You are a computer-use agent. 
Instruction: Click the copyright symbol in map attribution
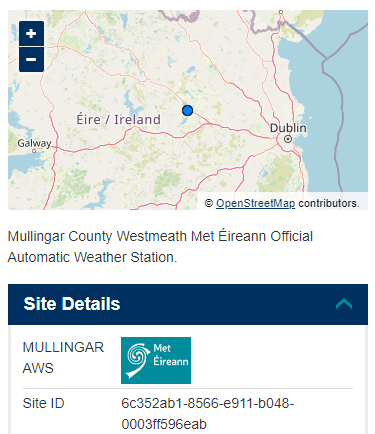pos(209,203)
